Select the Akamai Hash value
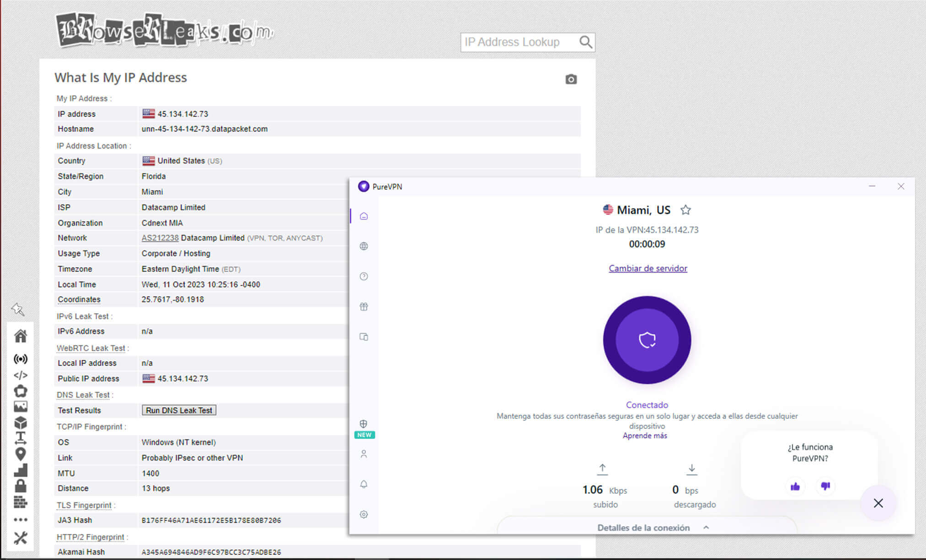Screen dimensions: 926x560 tap(211, 552)
